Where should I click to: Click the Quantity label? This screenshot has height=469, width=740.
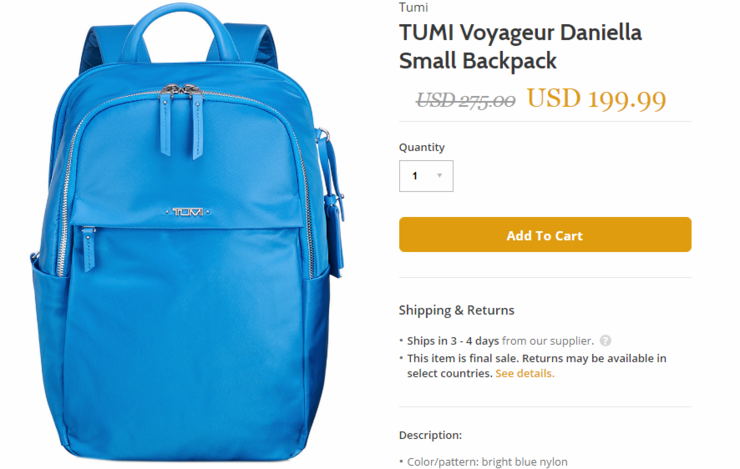point(421,147)
